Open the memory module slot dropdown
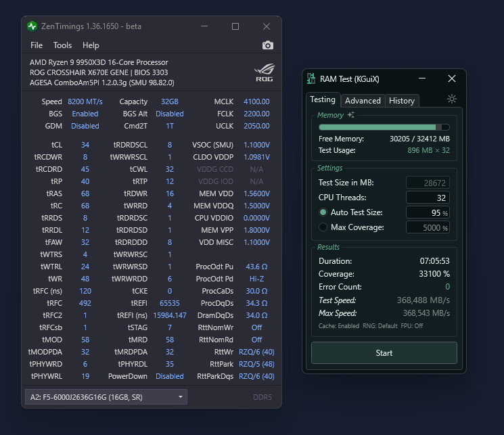This screenshot has height=435, width=504. click(106, 396)
